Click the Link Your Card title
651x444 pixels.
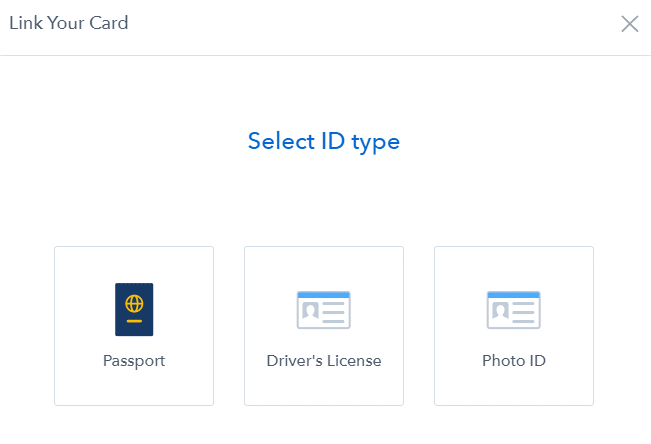click(x=69, y=23)
